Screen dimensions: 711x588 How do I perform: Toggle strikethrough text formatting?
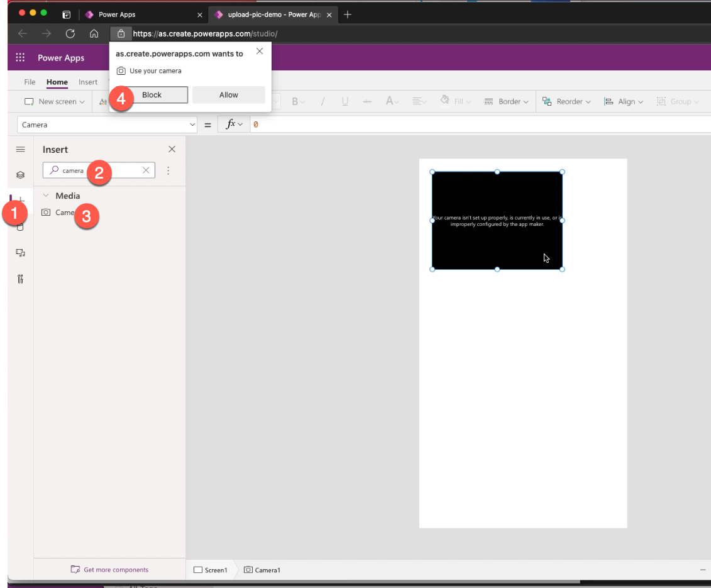[367, 102]
